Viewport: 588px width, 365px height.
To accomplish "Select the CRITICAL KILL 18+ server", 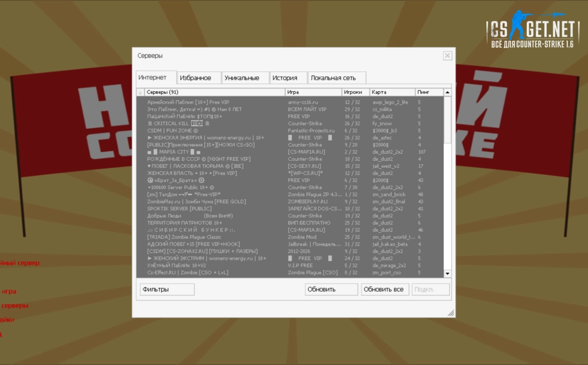I will coord(290,124).
